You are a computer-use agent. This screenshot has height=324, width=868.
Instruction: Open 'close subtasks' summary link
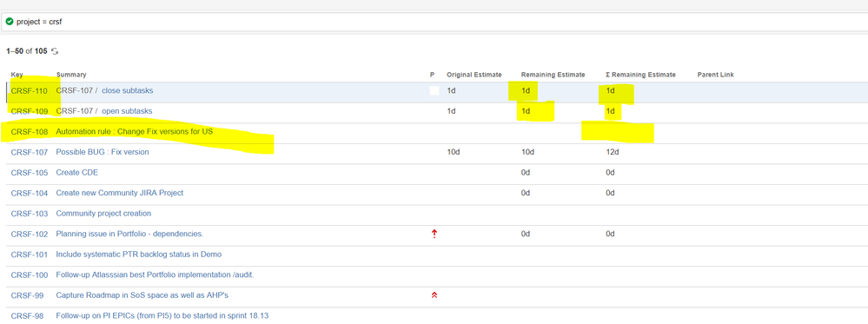[x=128, y=90]
